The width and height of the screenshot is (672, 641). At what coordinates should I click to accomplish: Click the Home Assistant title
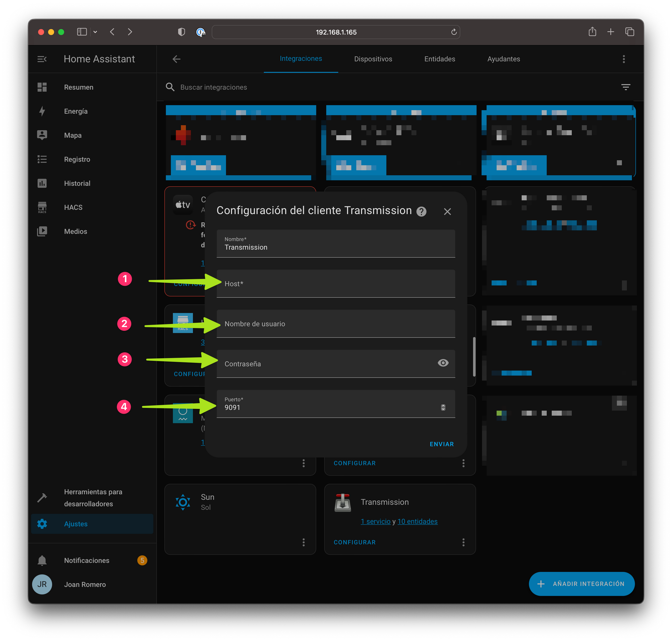click(x=99, y=59)
